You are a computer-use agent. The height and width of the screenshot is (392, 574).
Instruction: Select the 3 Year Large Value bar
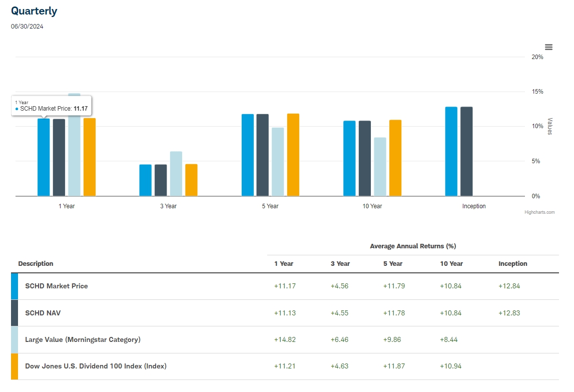[176, 174]
